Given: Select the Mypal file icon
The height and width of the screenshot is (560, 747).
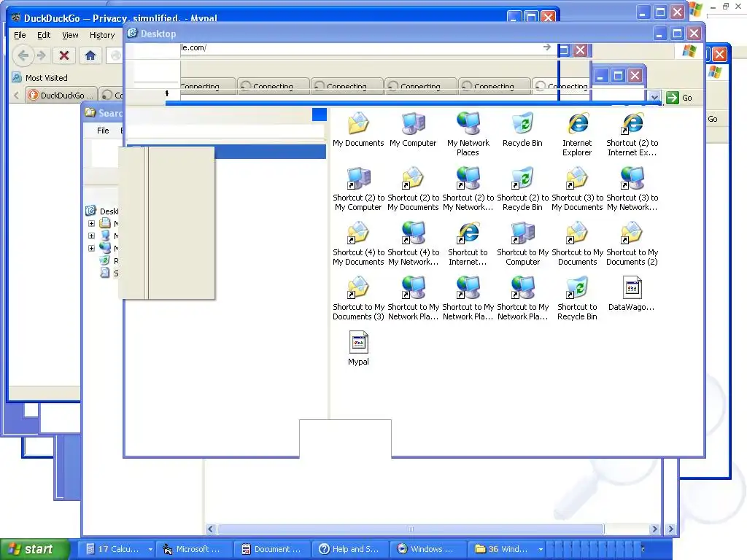Looking at the screenshot, I should coord(358,349).
